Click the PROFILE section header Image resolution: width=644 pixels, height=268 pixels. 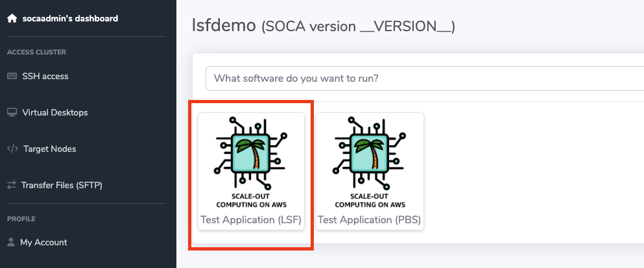click(21, 219)
